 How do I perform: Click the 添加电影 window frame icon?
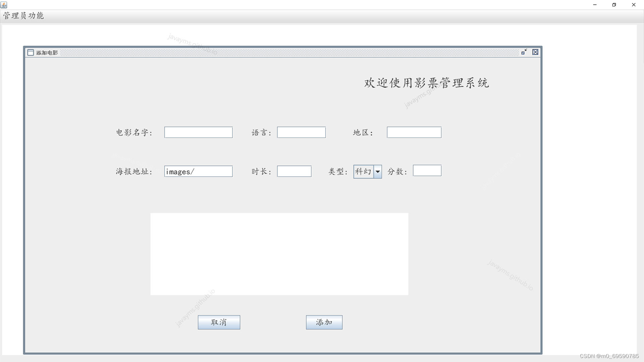point(31,53)
